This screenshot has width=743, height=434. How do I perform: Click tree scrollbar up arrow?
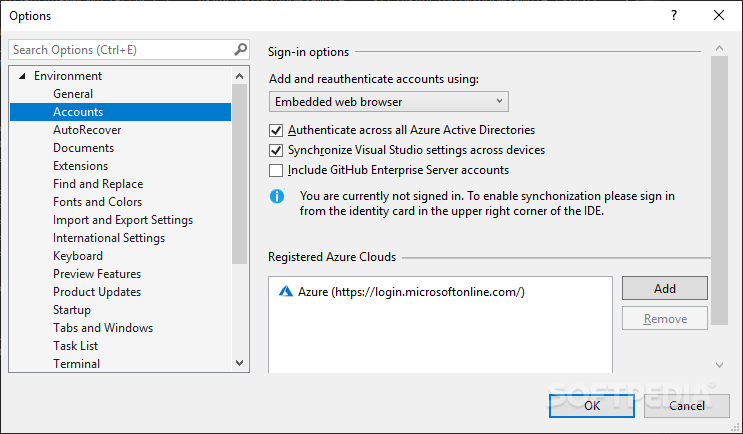click(239, 76)
